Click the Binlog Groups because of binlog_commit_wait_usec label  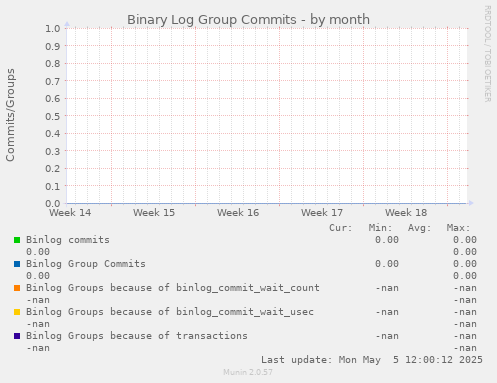170,312
